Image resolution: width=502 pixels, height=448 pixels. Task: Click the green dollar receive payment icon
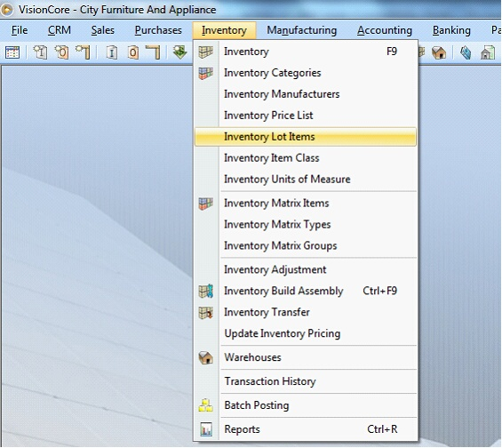coord(180,52)
